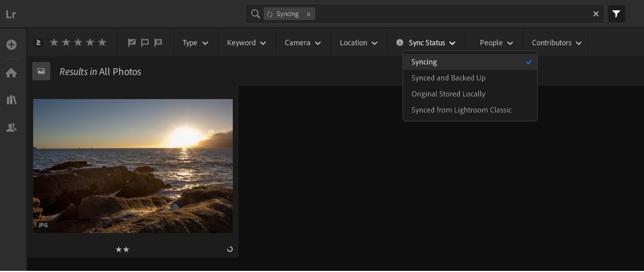
Task: Clear the search field with X
Action: click(x=596, y=14)
